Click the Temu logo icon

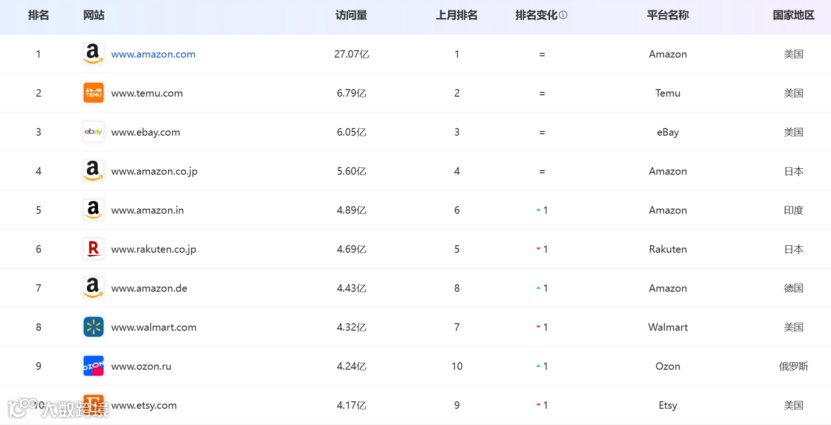click(93, 93)
